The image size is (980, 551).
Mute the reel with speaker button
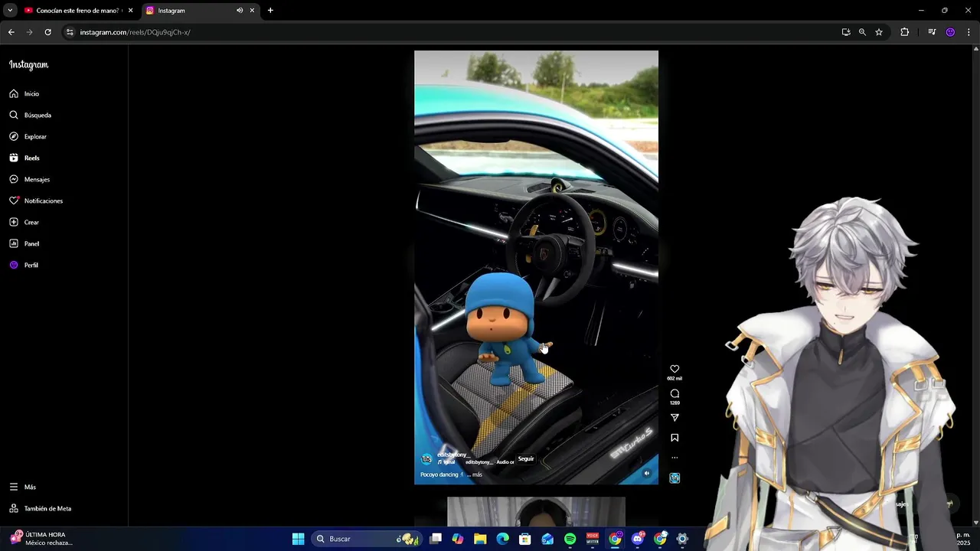coord(646,473)
